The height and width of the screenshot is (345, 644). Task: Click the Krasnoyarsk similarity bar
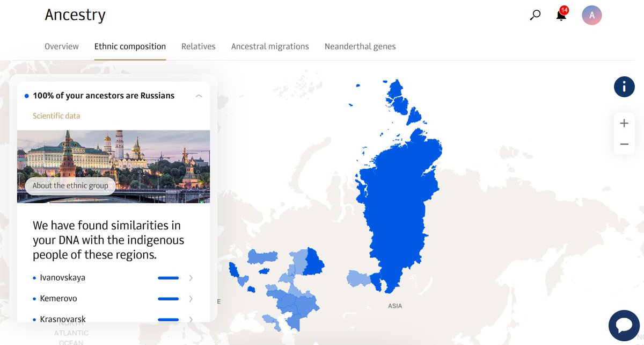(169, 319)
